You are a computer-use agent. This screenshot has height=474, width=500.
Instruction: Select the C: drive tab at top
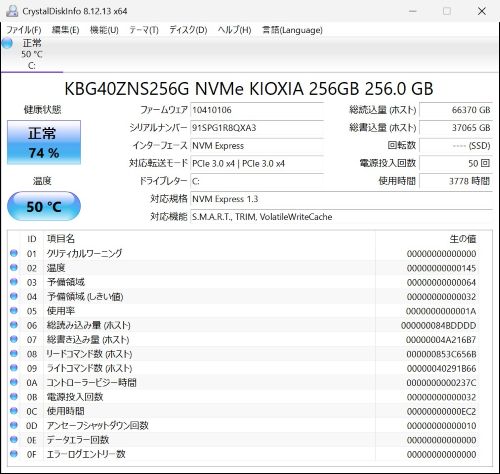(32, 54)
